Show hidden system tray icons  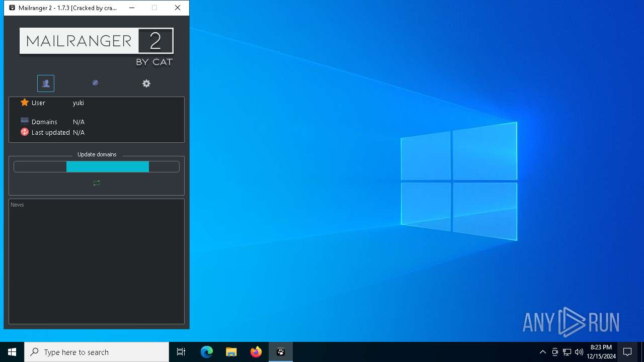[542, 352]
